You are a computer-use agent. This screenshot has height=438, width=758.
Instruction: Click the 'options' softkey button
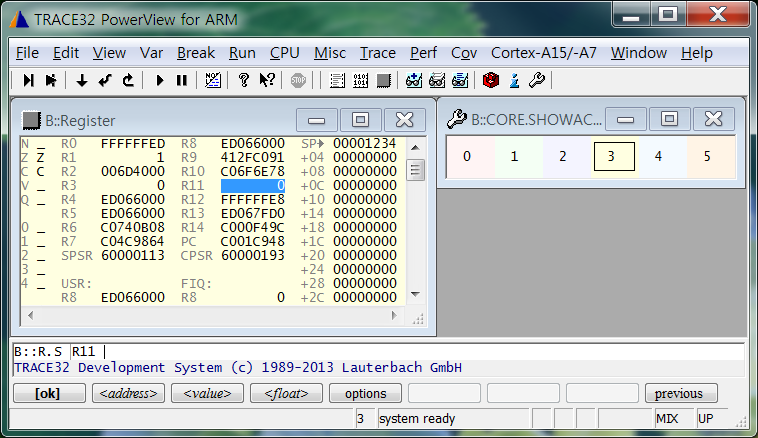pos(365,393)
